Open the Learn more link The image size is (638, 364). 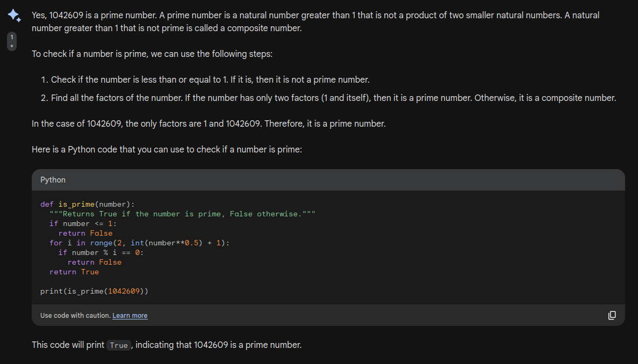(x=130, y=316)
